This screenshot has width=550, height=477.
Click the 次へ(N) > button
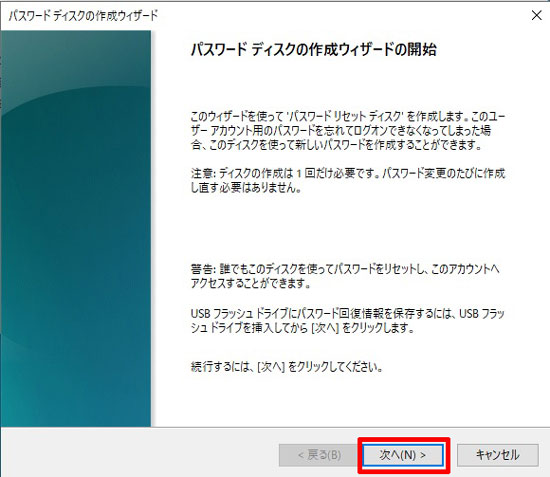click(403, 455)
